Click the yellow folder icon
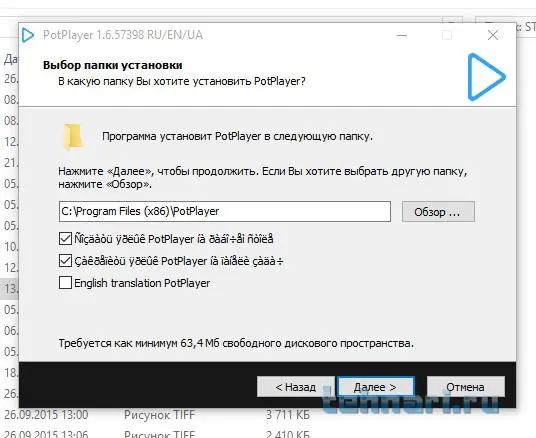This screenshot has width=536, height=438. click(x=73, y=136)
